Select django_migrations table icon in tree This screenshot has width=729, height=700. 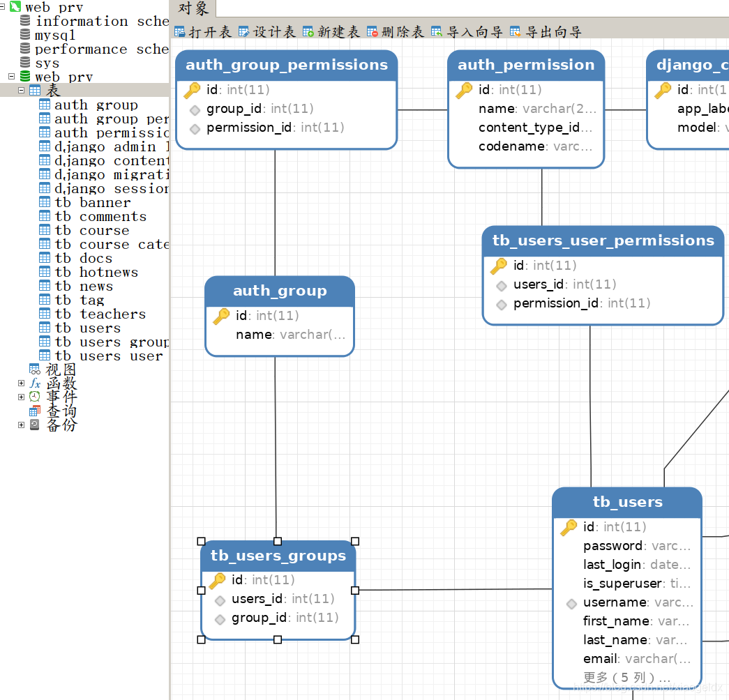point(45,174)
